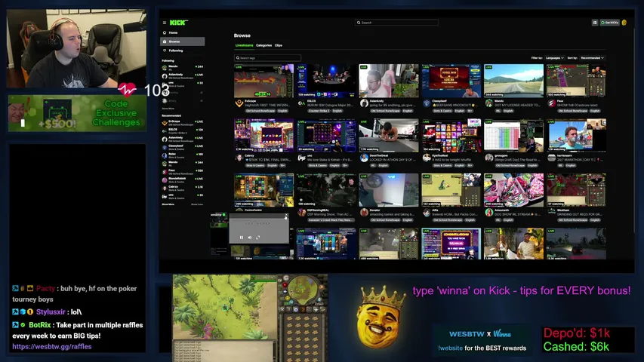Open the ESLCS Cologne Major rerun thumbnail
This screenshot has height=362, width=644.
point(326,81)
